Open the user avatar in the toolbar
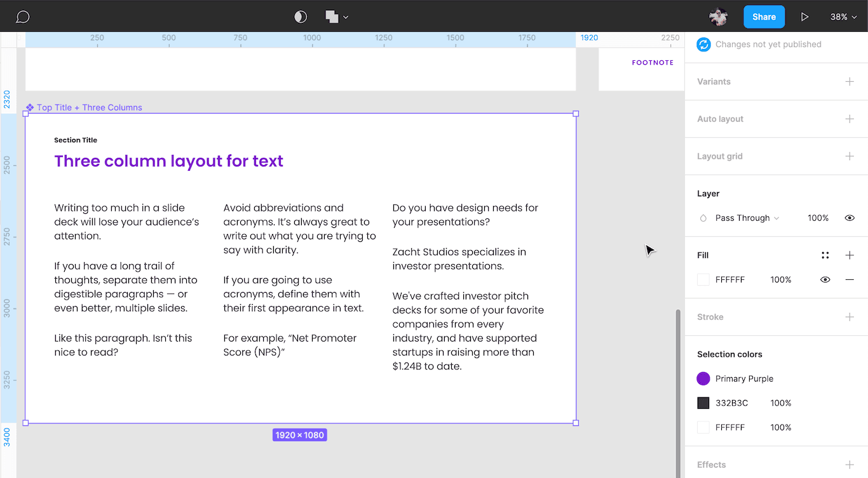868x478 pixels. [719, 17]
